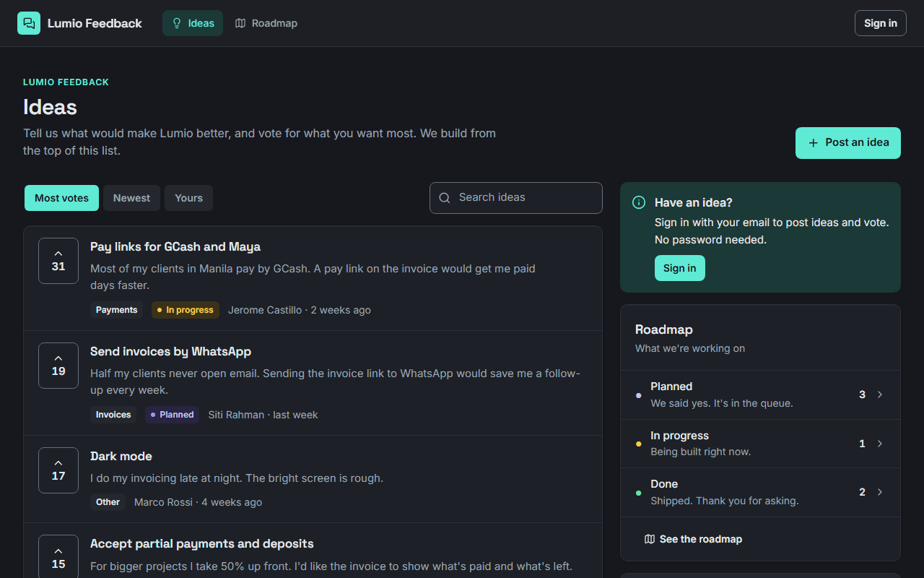Open the Dark mode idea title
The height and width of the screenshot is (578, 924).
click(121, 456)
